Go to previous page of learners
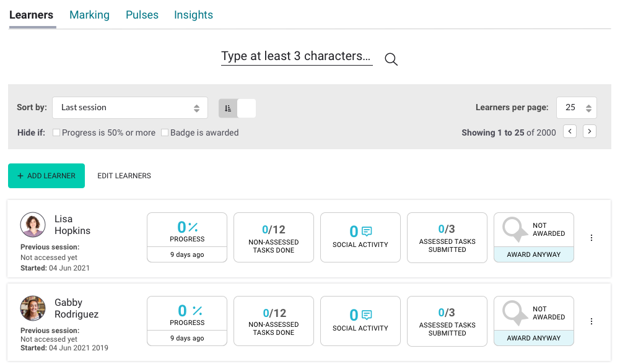 tap(570, 131)
